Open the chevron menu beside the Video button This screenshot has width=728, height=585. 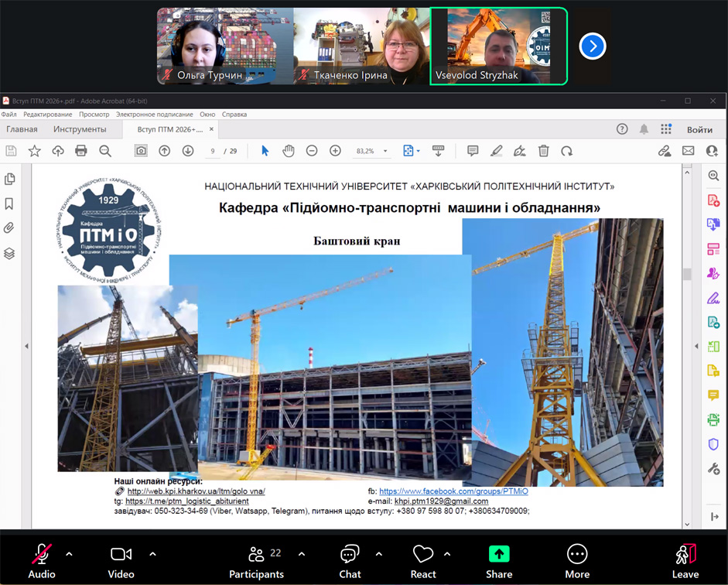(x=152, y=554)
